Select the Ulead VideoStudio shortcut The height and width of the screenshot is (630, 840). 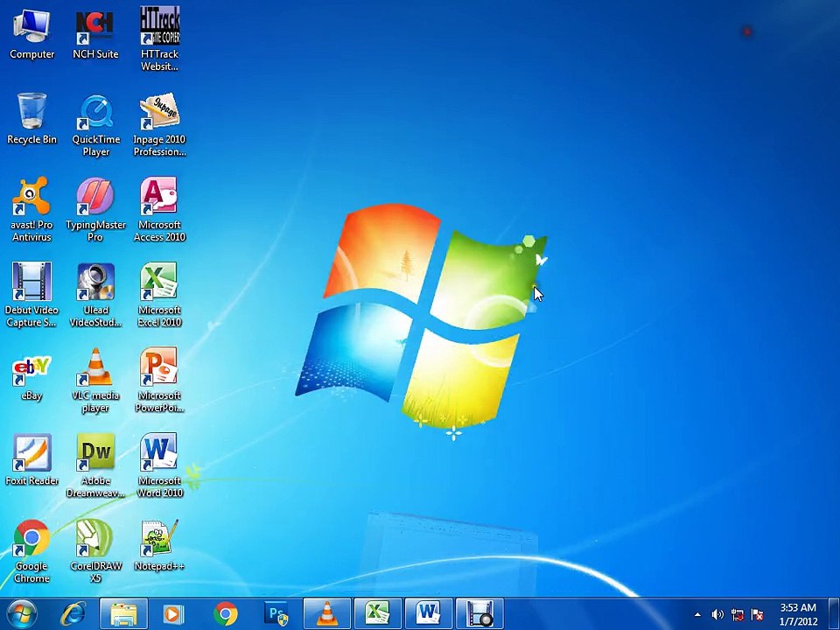pyautogui.click(x=95, y=295)
